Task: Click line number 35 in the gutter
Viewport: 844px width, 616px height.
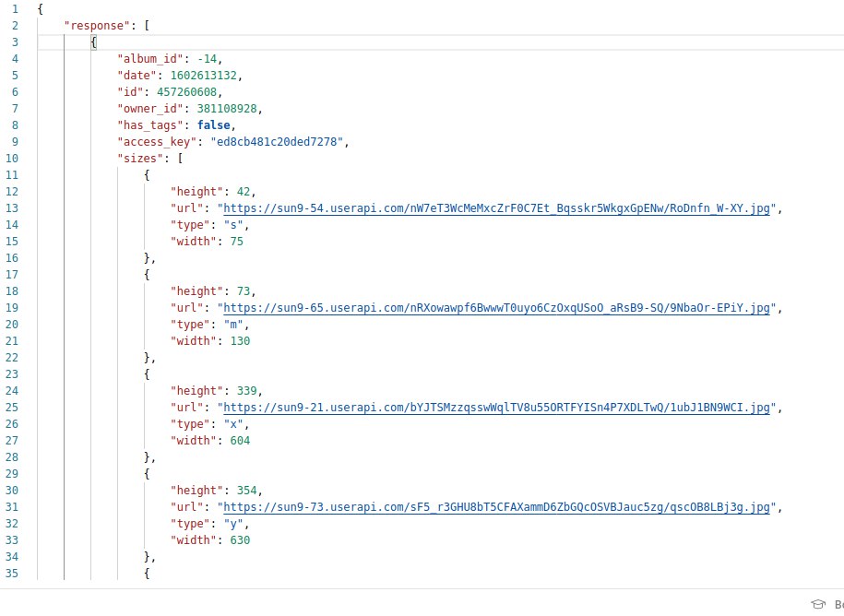Action: 12,574
